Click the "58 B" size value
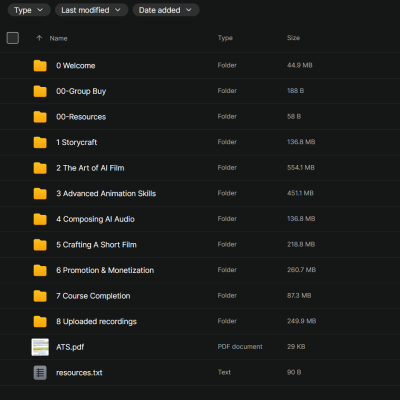Screen dimensions: 400x400 pyautogui.click(x=294, y=116)
